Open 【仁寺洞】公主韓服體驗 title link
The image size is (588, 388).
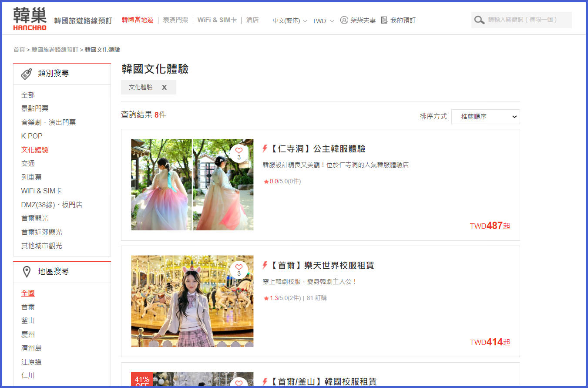tap(317, 149)
